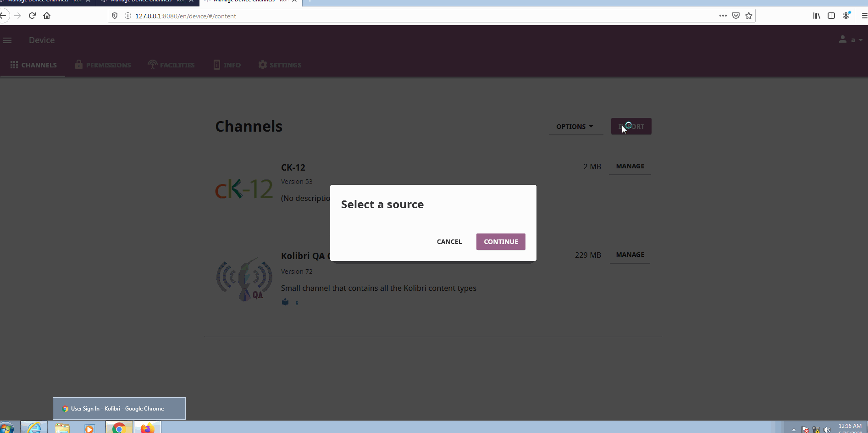Click the Kolibri QA channel thumbnail
Viewport: 868px width, 433px height.
click(x=244, y=279)
